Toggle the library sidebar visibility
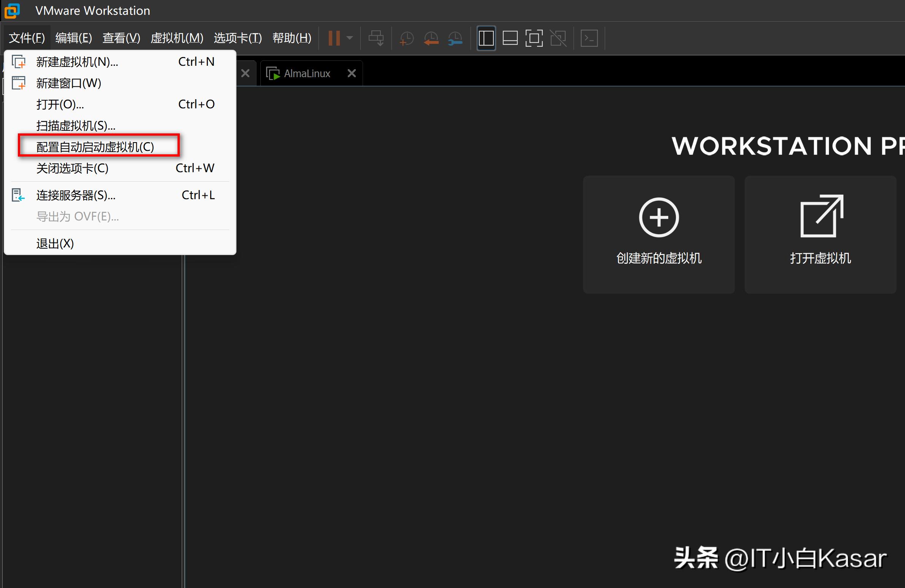 pos(486,38)
